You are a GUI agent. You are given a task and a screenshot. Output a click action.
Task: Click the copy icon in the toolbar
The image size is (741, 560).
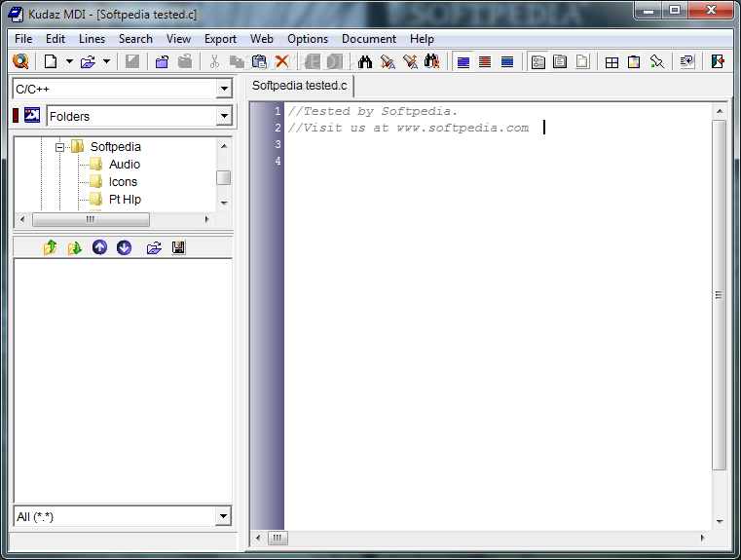237,61
